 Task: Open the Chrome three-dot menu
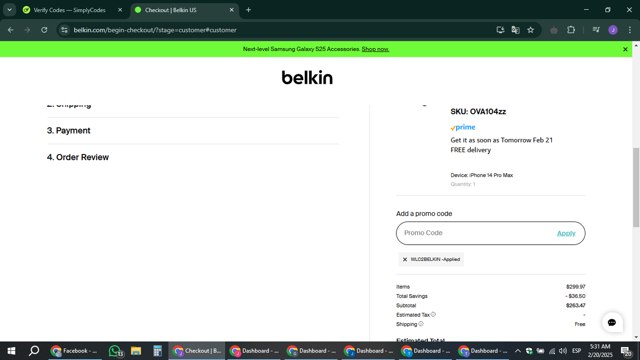click(x=630, y=30)
